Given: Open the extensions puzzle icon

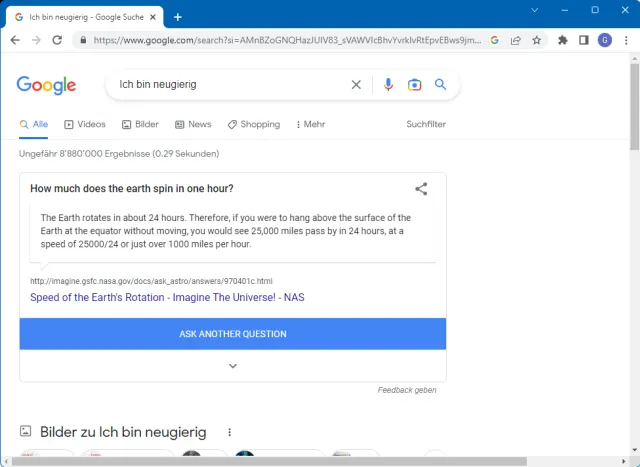Looking at the screenshot, I should click(563, 40).
